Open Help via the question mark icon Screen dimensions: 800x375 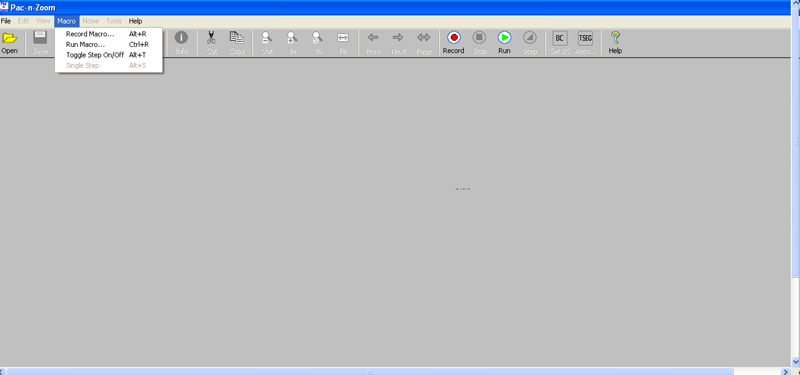[x=615, y=37]
